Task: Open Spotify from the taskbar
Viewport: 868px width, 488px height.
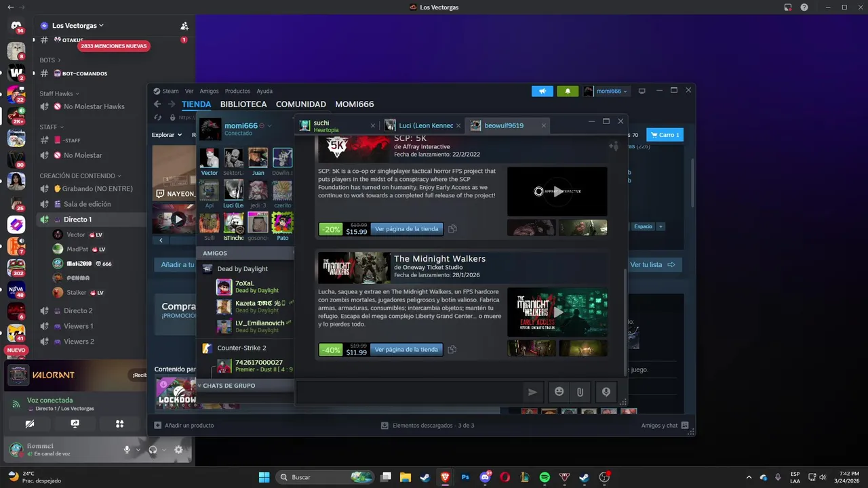Action: 545,477
